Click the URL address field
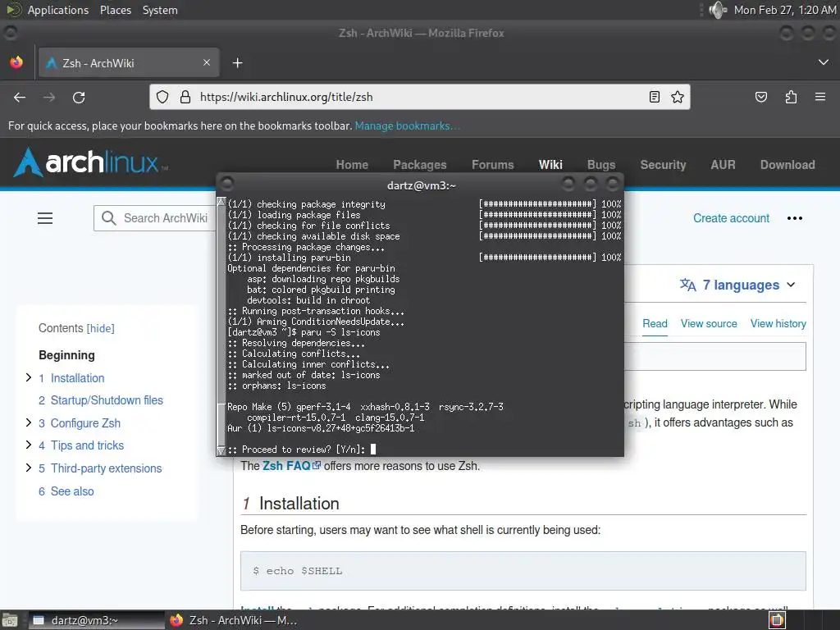The image size is (840, 630). click(x=418, y=97)
